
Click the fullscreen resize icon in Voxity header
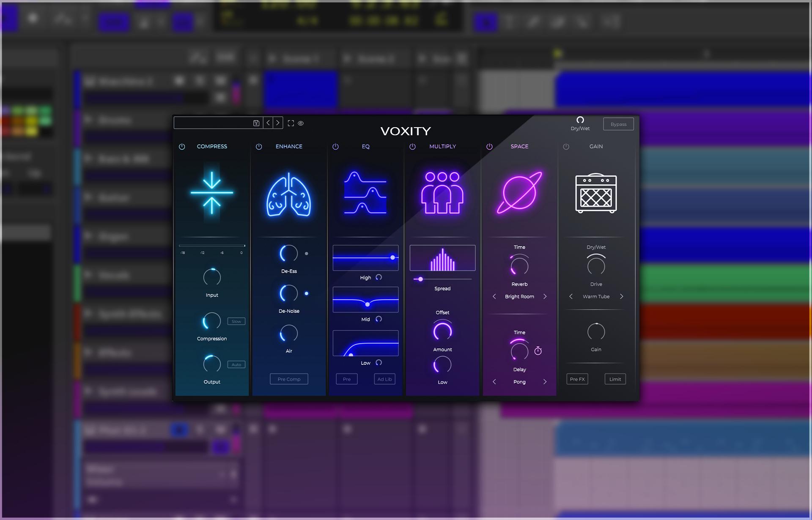click(291, 123)
